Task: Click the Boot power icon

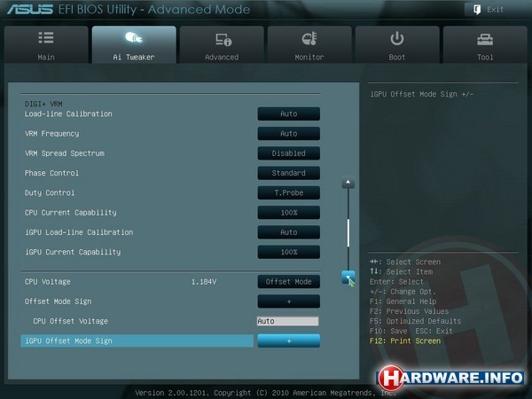Action: tap(396, 38)
